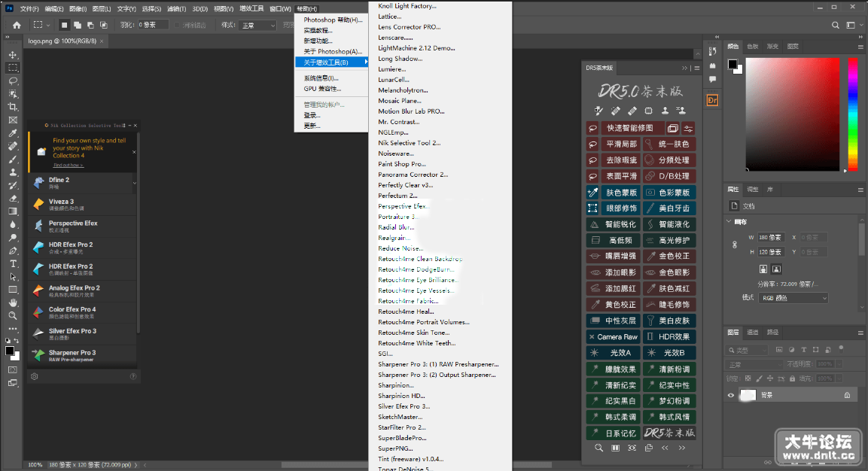Launch Viveza 3 from Nik panel
The image size is (868, 471).
pos(81,204)
